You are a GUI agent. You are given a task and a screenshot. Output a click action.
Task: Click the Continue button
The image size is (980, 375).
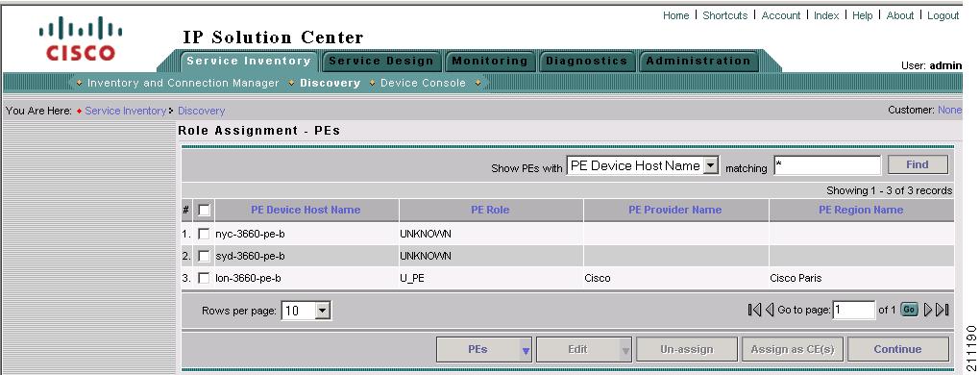(x=897, y=349)
